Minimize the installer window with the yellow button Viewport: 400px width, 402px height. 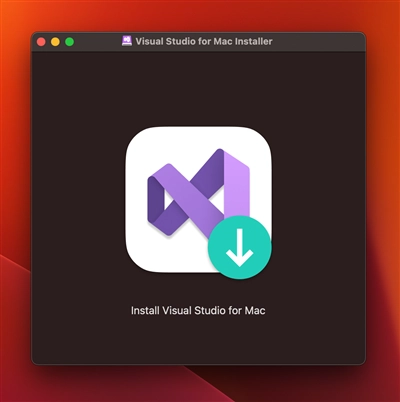pyautogui.click(x=55, y=42)
